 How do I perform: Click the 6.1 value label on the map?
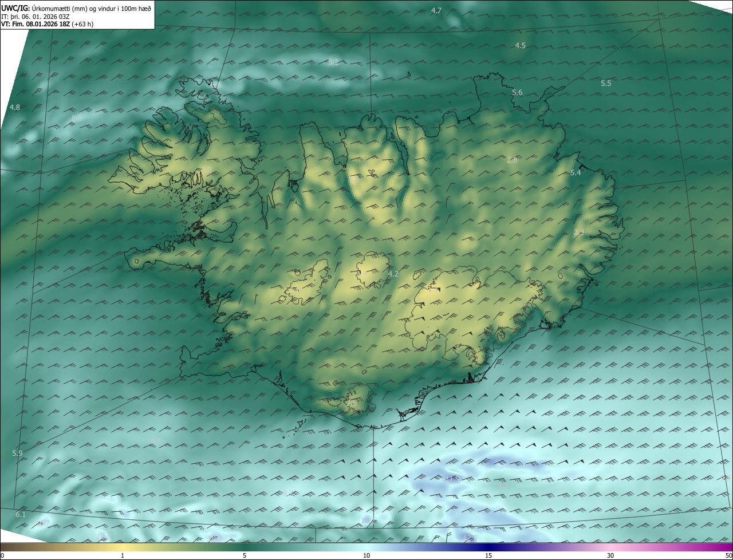(21, 514)
